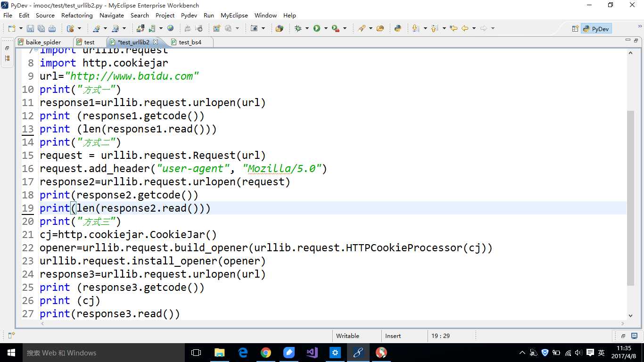This screenshot has width=644, height=362.
Task: Open the Debug dropdown arrow
Action: [307, 29]
